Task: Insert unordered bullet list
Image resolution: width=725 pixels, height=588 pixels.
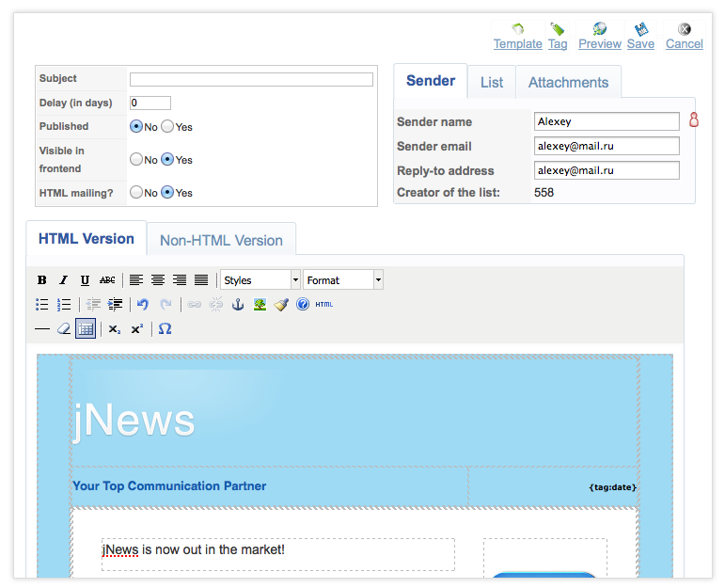Action: coord(42,305)
